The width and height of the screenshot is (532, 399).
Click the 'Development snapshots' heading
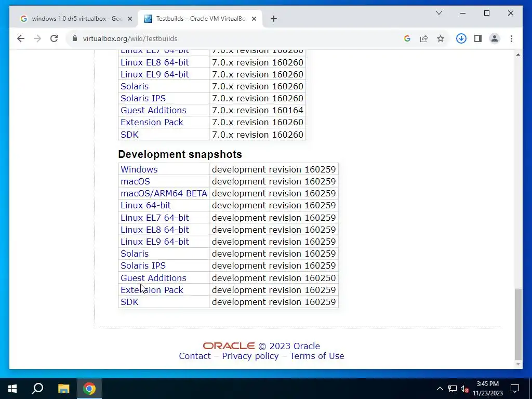(x=180, y=154)
